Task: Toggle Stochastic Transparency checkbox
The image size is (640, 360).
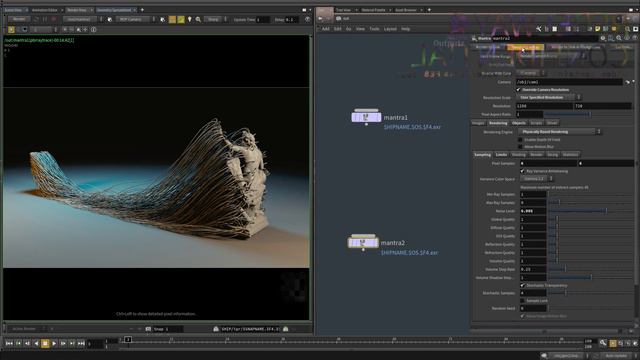Action: tap(522, 285)
